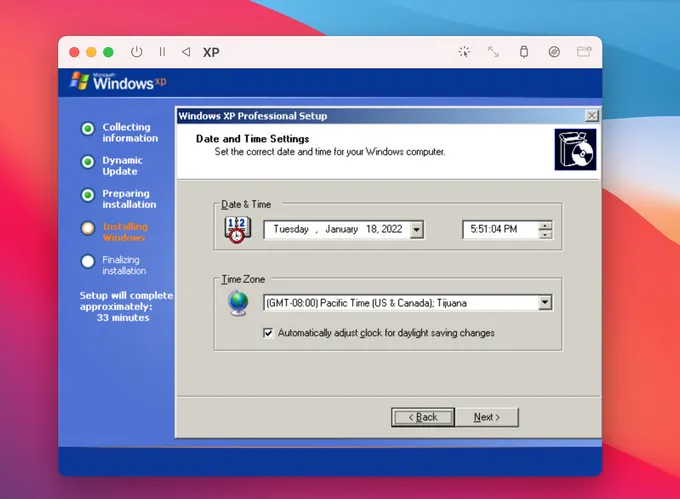The height and width of the screenshot is (499, 680).
Task: Click the red macOS close window button
Action: pos(74,52)
